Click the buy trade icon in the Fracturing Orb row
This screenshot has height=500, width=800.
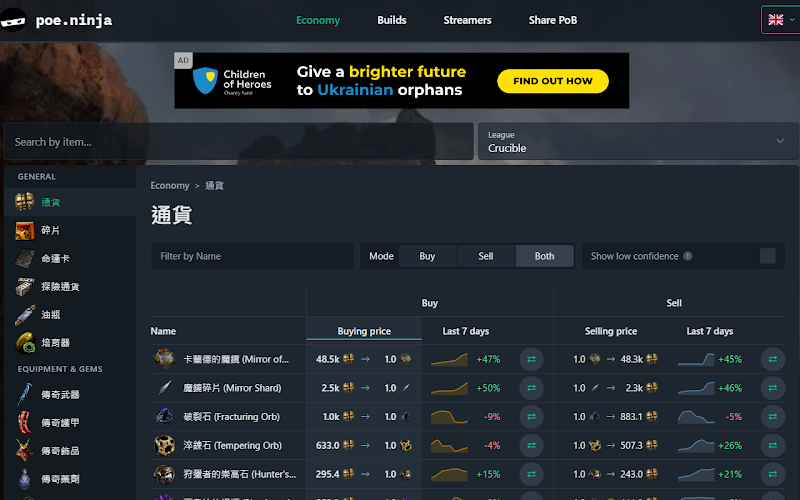tap(531, 417)
